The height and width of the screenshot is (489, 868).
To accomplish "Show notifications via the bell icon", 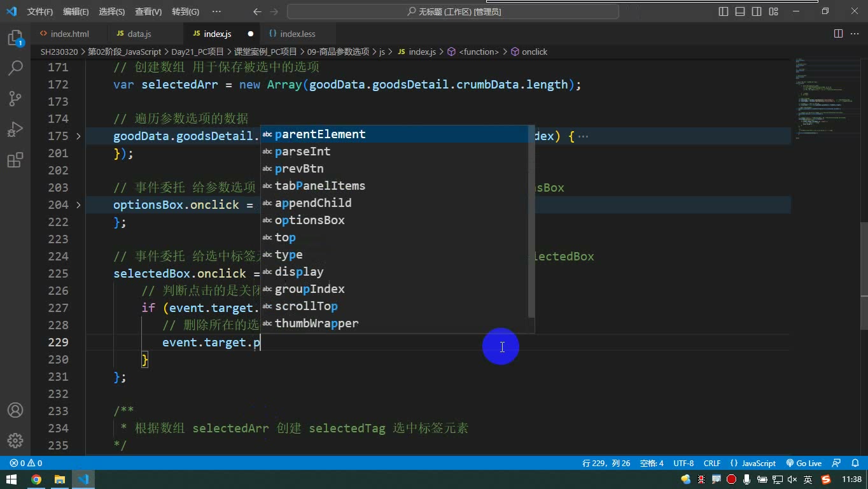I will [855, 463].
